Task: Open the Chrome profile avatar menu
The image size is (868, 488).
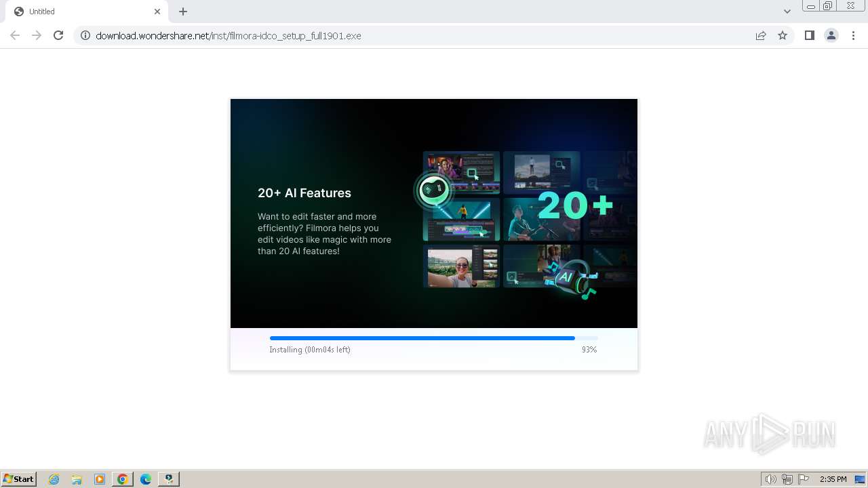Action: coord(831,35)
